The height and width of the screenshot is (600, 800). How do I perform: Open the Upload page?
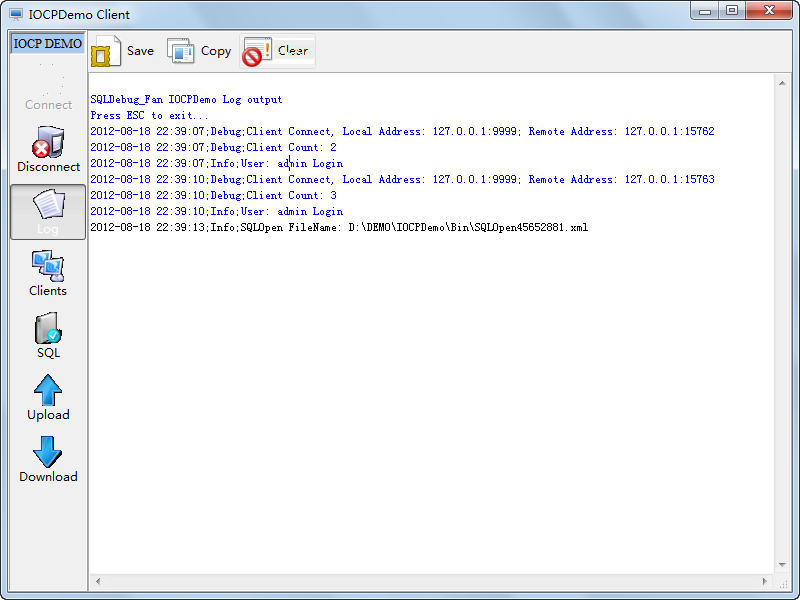48,397
